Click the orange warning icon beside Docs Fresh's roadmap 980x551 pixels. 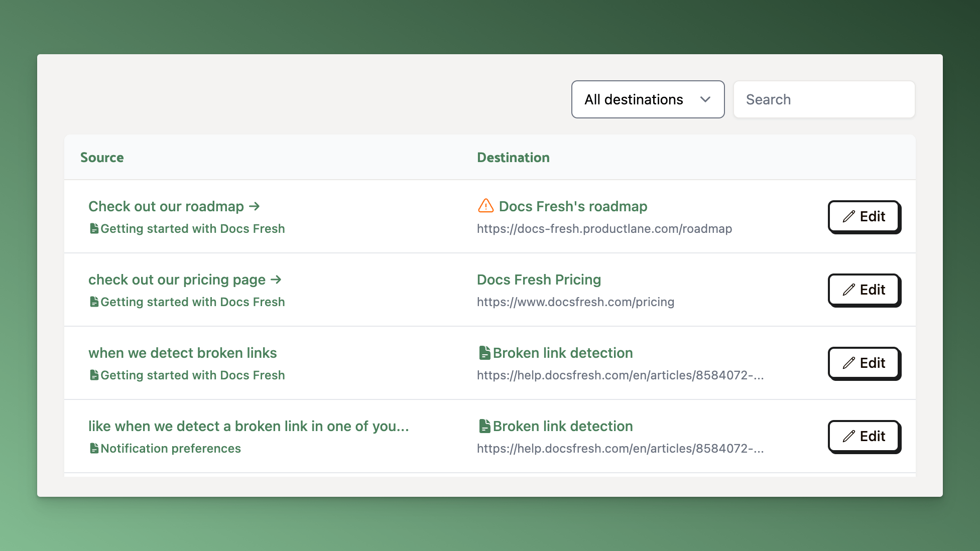pyautogui.click(x=485, y=206)
